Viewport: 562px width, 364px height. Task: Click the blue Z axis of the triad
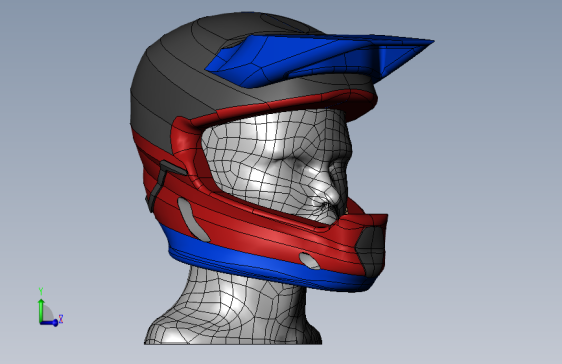click(50, 323)
